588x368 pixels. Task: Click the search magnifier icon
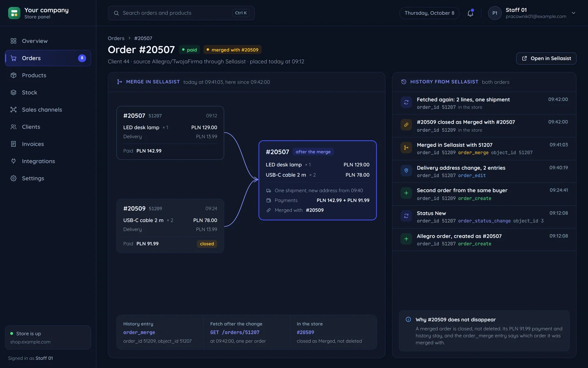[x=116, y=13]
